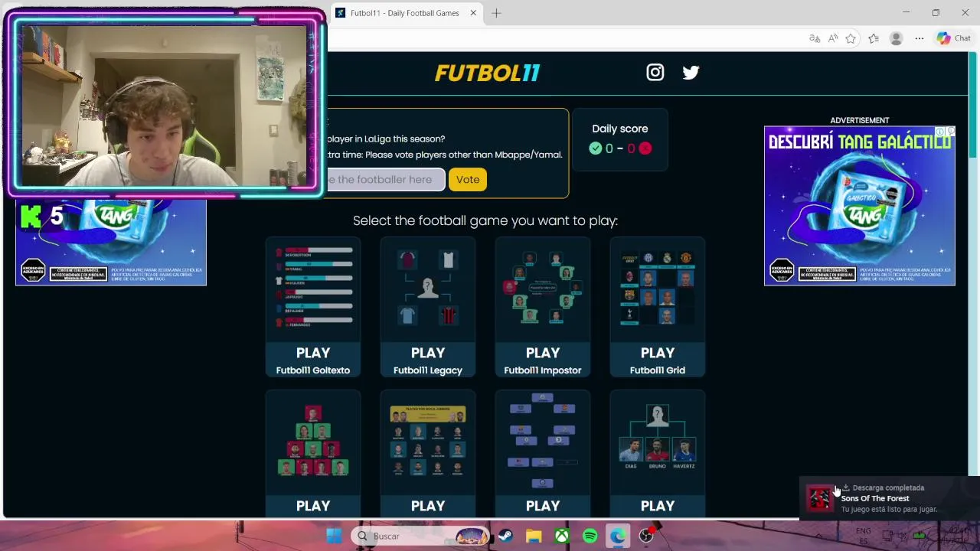Open the Windows Start menu
Screen dimensions: 980x551
pos(335,536)
